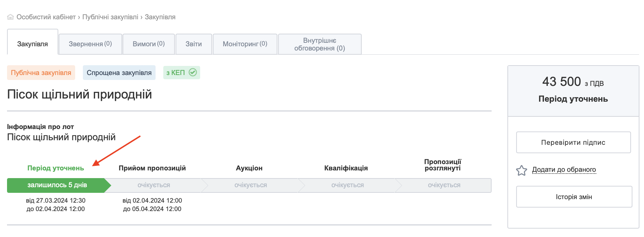Open the Закупівля tab

point(32,44)
